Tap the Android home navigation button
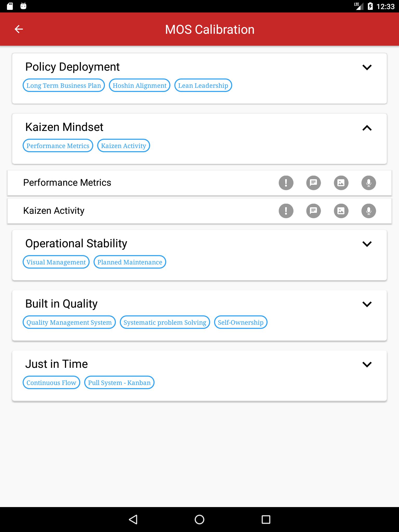 point(199,520)
